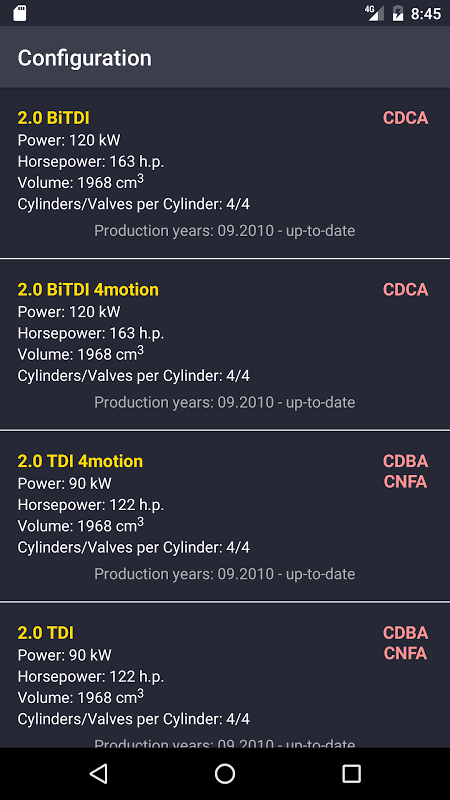Tap CNFA code of 2.0 TDI 4motion
450x800 pixels.
[406, 481]
